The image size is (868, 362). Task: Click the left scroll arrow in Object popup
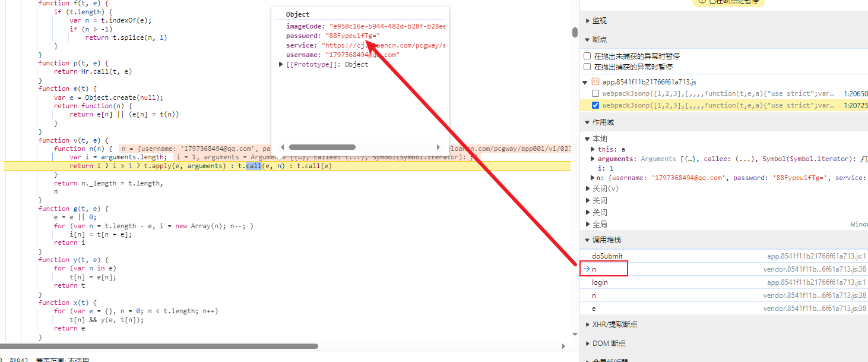(283, 147)
